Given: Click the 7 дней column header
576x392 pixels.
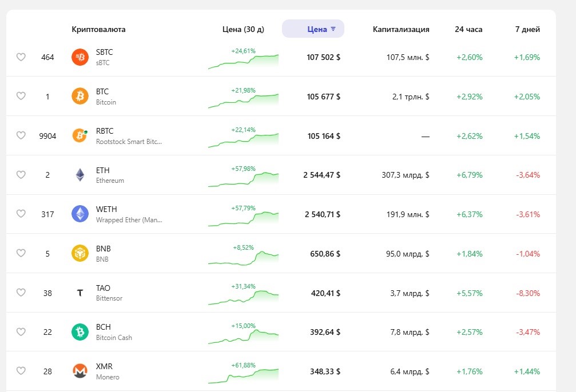Looking at the screenshot, I should [527, 29].
